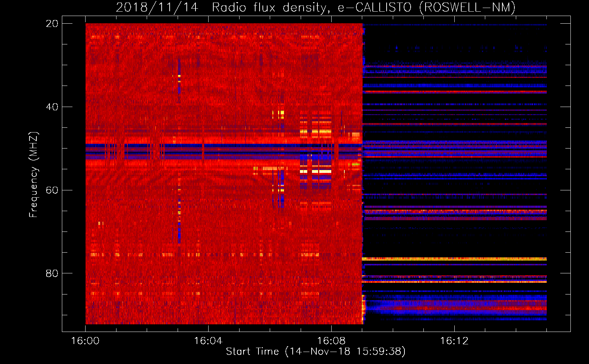Image resolution: width=589 pixels, height=364 pixels.
Task: Click the 20 frequency tick label
Action: (x=52, y=24)
